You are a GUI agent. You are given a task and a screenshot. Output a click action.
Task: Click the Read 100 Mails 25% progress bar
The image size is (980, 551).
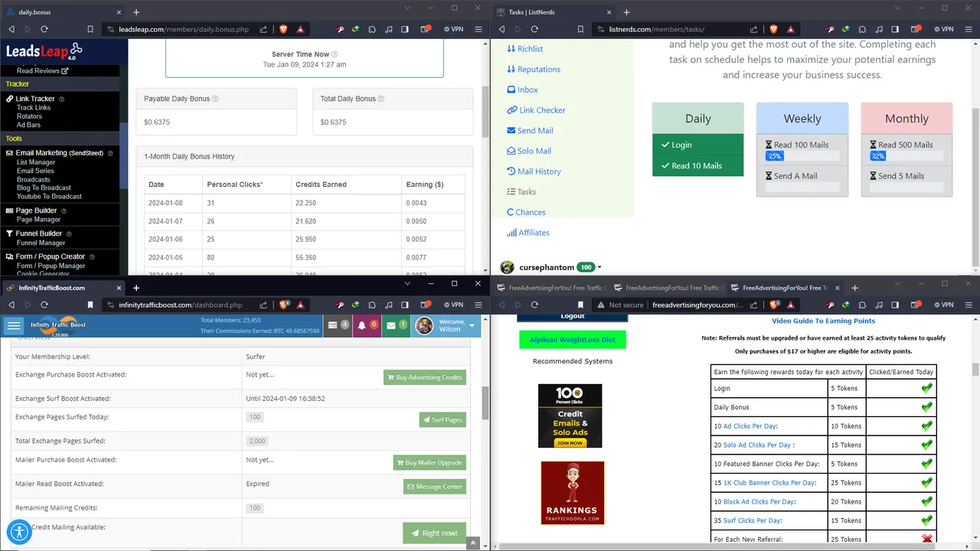coord(802,156)
